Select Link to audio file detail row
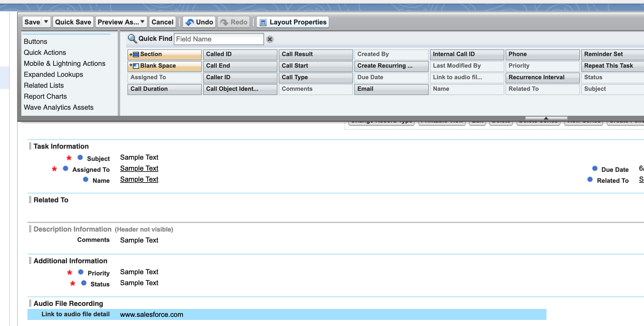Image resolution: width=644 pixels, height=326 pixels. pyautogui.click(x=287, y=314)
